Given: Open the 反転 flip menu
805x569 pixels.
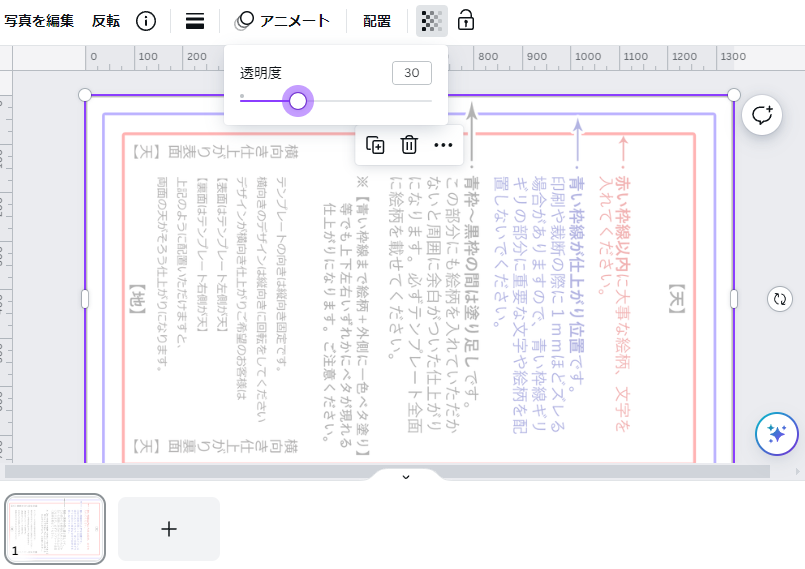Looking at the screenshot, I should coord(106,21).
